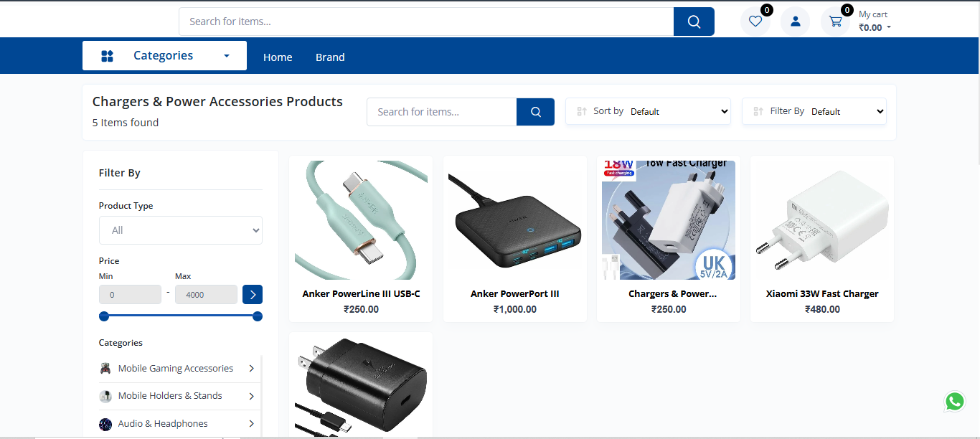This screenshot has height=439, width=980.
Task: Apply price range with arrow button
Action: (x=253, y=295)
